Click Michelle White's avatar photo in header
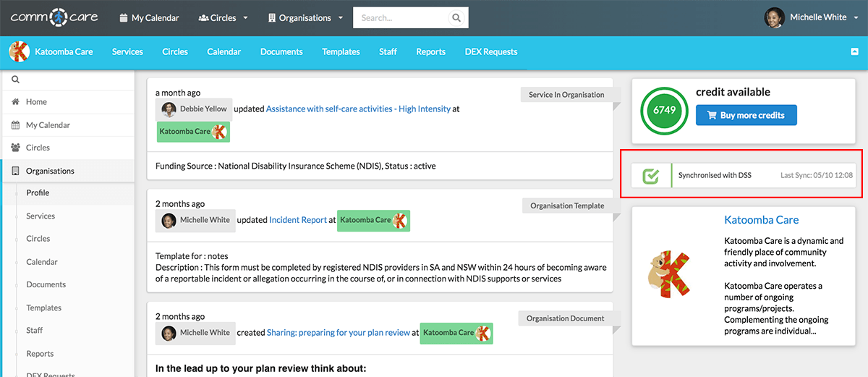 (x=775, y=17)
